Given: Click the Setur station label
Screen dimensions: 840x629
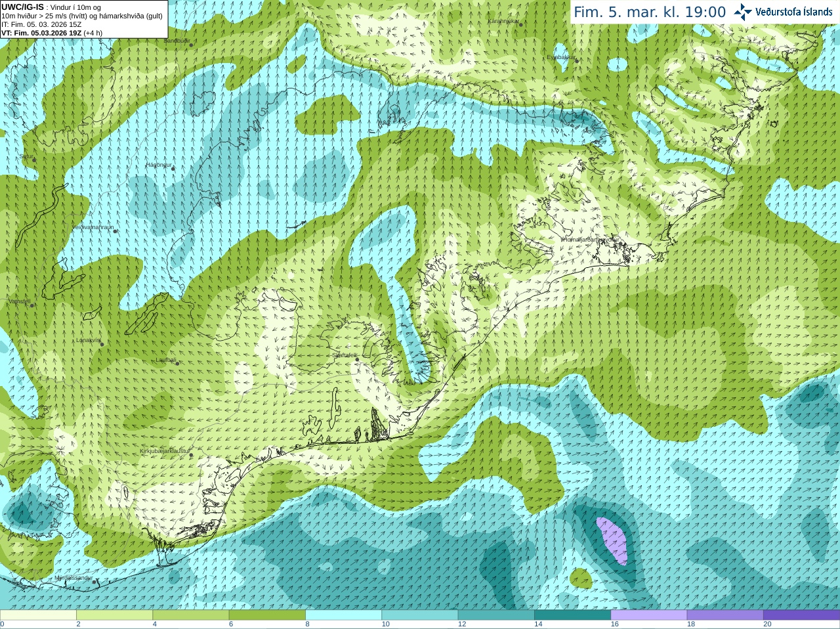Looking at the screenshot, I should [26, 157].
